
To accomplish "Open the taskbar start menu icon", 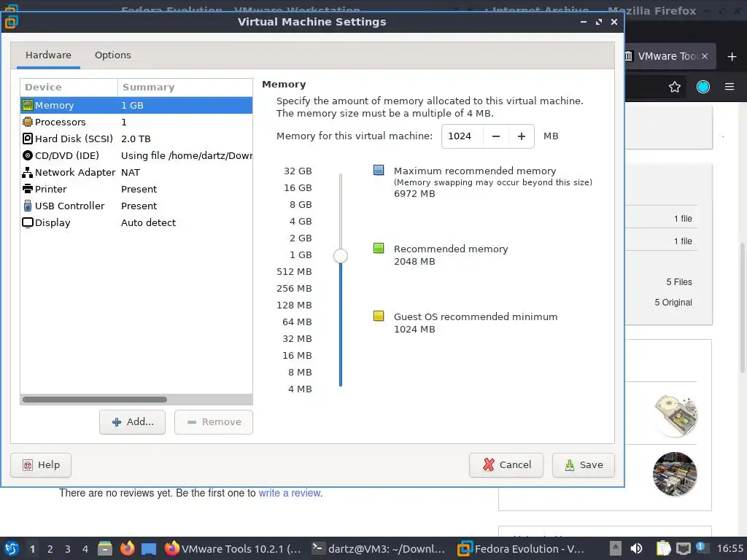I will 12,548.
